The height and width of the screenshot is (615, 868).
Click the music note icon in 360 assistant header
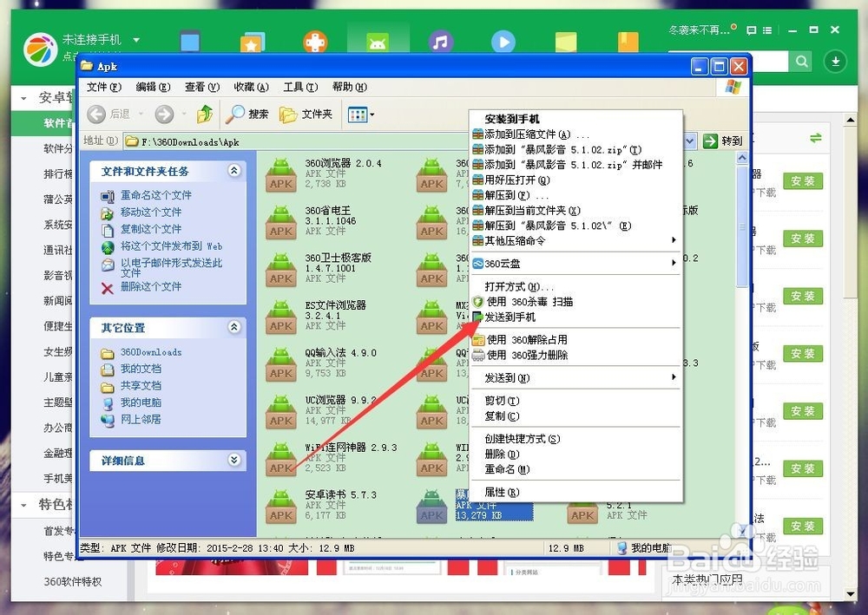(x=441, y=42)
